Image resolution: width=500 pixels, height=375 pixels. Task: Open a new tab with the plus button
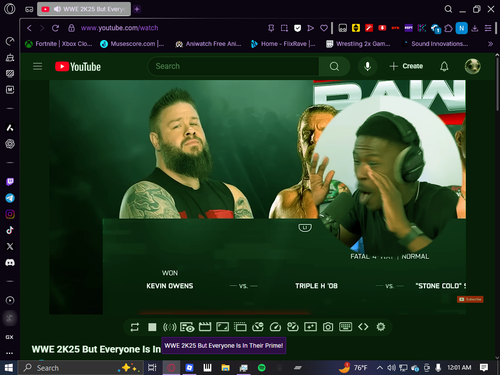(x=137, y=9)
